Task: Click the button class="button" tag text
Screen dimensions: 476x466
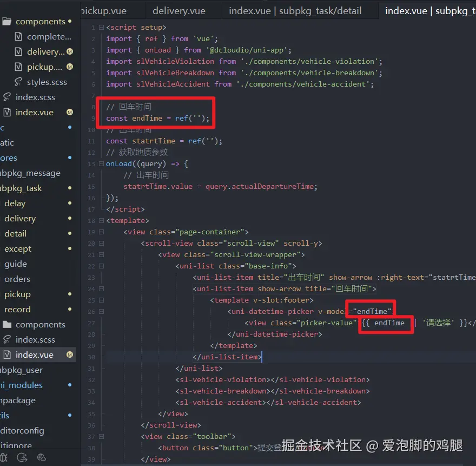Action: [208, 448]
